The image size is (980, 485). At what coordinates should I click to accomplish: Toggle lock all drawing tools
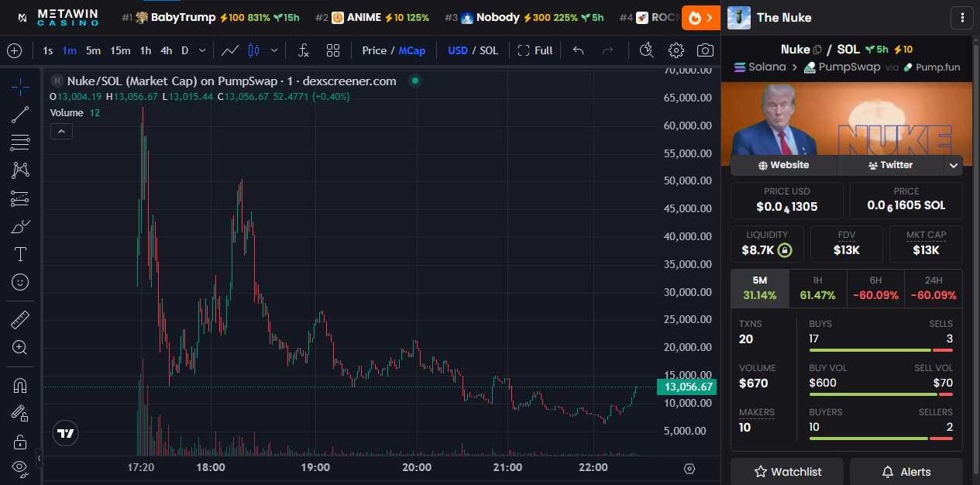point(20,441)
